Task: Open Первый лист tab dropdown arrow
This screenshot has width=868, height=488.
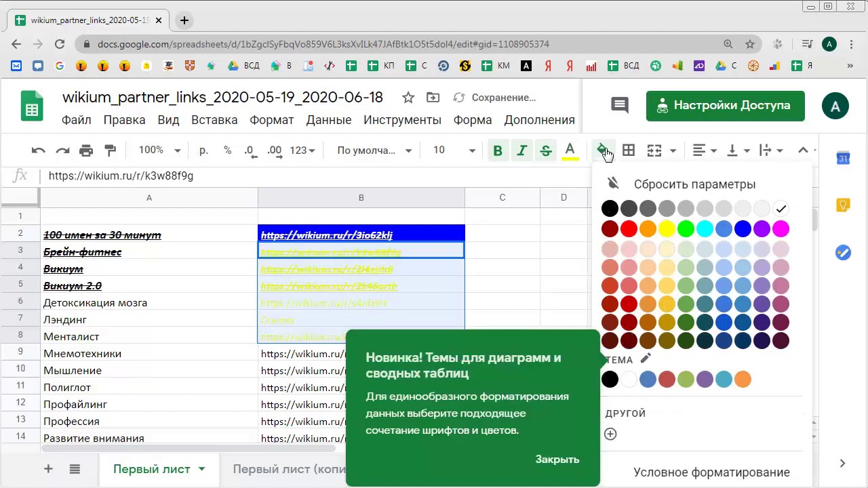Action: [201, 469]
